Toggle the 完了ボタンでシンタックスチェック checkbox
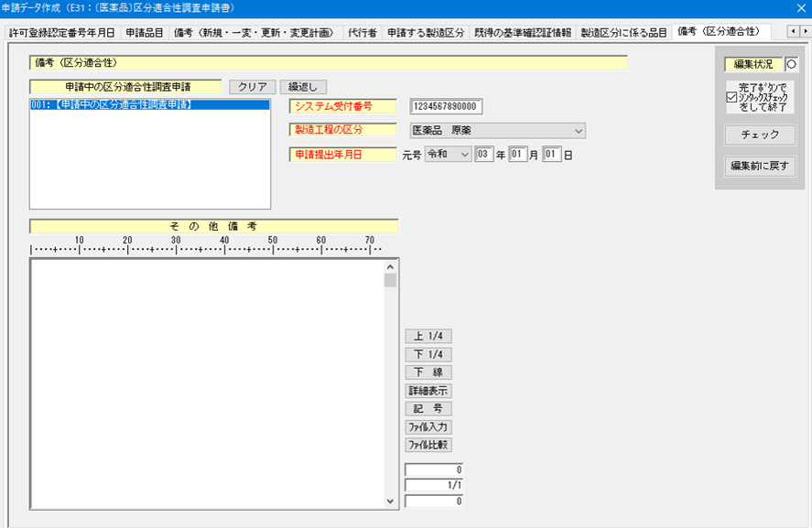This screenshot has height=528, width=812. (x=731, y=97)
